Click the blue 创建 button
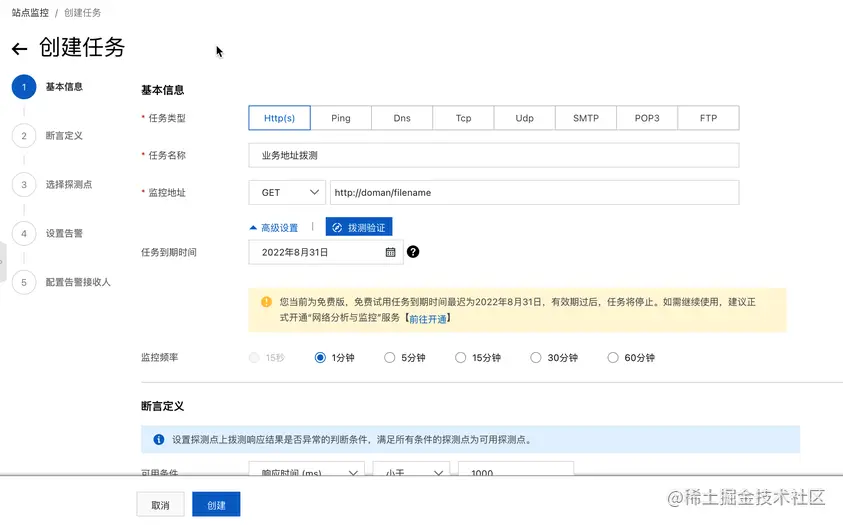 tap(216, 505)
